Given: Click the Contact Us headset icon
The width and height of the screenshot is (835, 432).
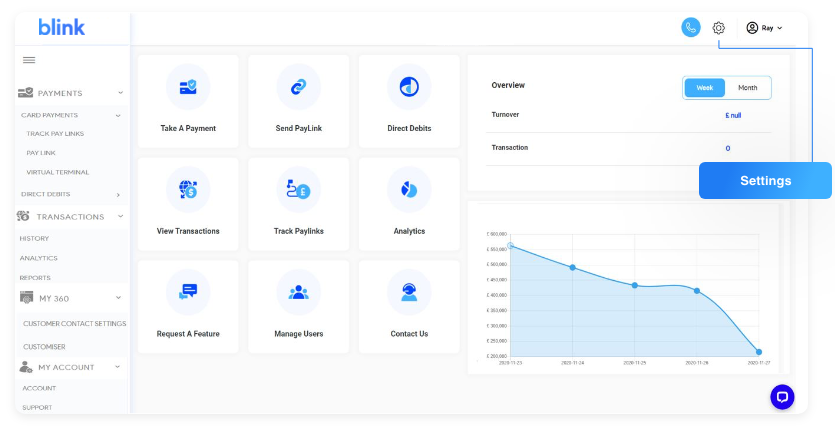Looking at the screenshot, I should click(409, 292).
